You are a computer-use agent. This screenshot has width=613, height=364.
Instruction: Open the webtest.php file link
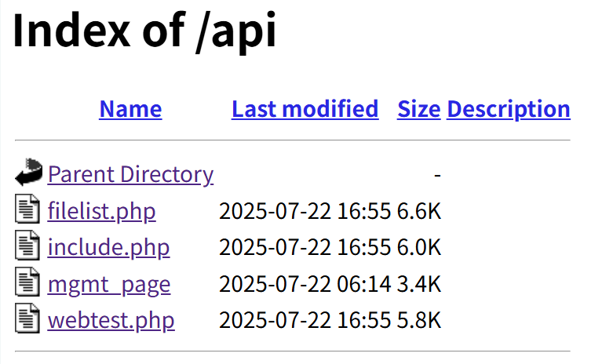111,321
